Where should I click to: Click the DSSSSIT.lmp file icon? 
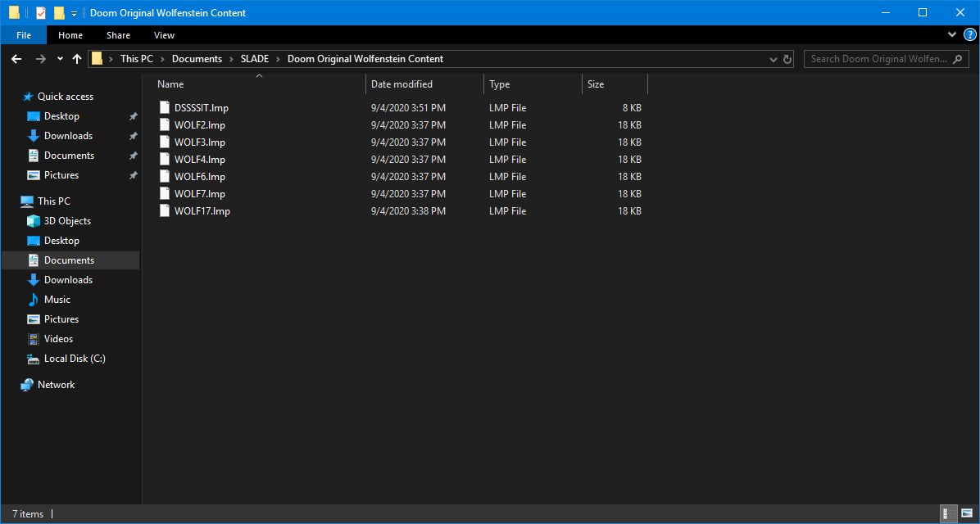click(x=165, y=107)
